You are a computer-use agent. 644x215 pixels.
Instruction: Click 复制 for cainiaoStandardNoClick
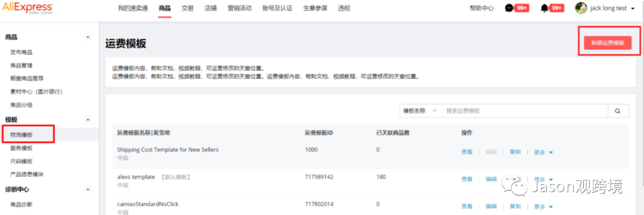515,206
